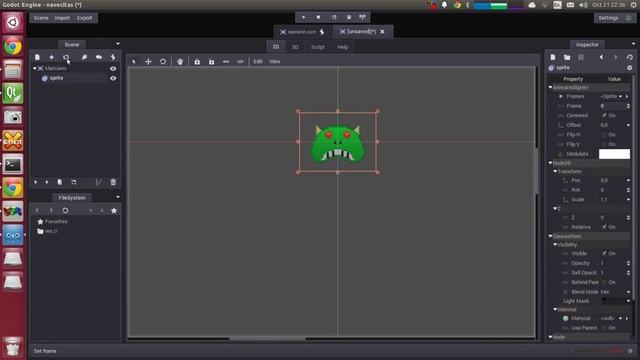This screenshot has width=640, height=360.
Task: Select the hand pan tool
Action: (180, 62)
